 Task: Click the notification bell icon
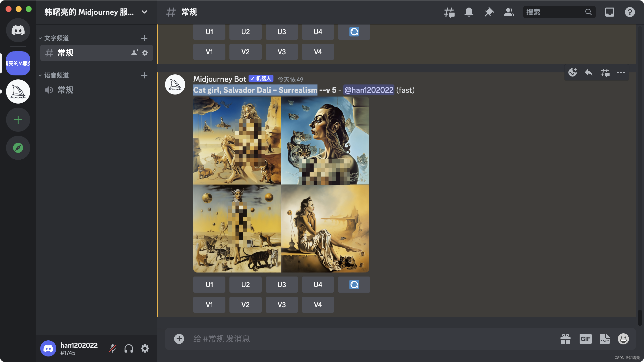[x=469, y=12]
